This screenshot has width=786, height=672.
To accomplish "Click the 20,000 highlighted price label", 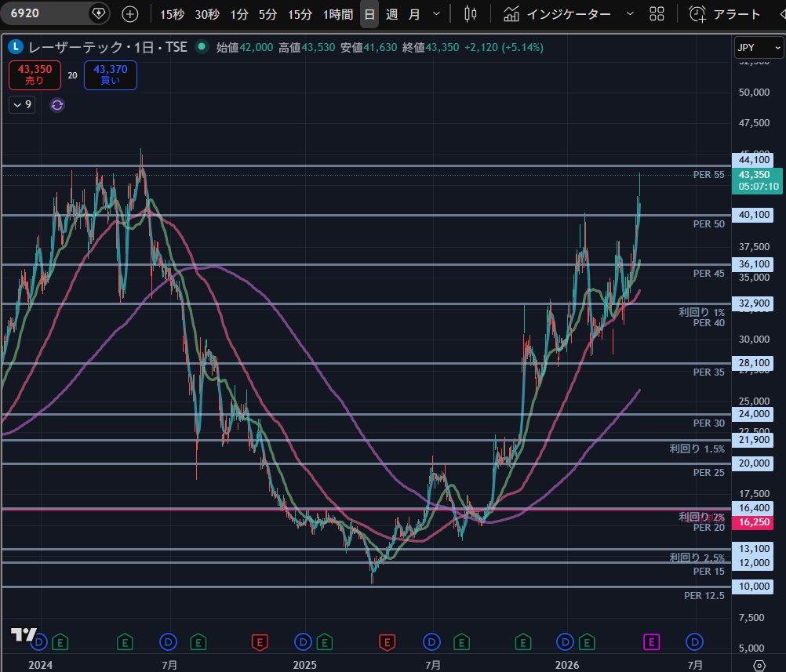I will click(x=753, y=463).
